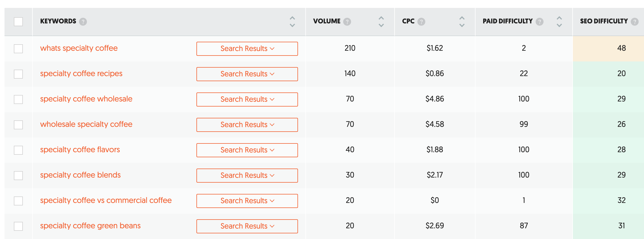Click the Volume column help icon
644x239 pixels.
(x=347, y=22)
